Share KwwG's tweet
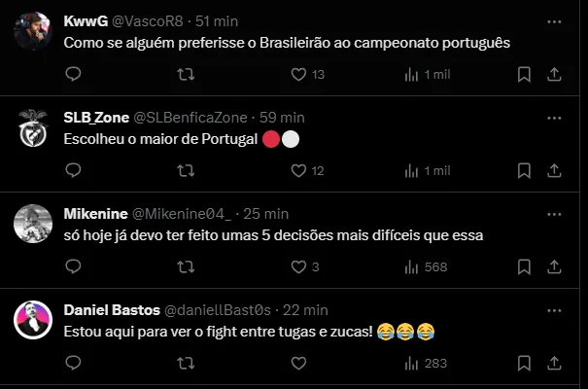This screenshot has height=389, width=588. point(555,74)
